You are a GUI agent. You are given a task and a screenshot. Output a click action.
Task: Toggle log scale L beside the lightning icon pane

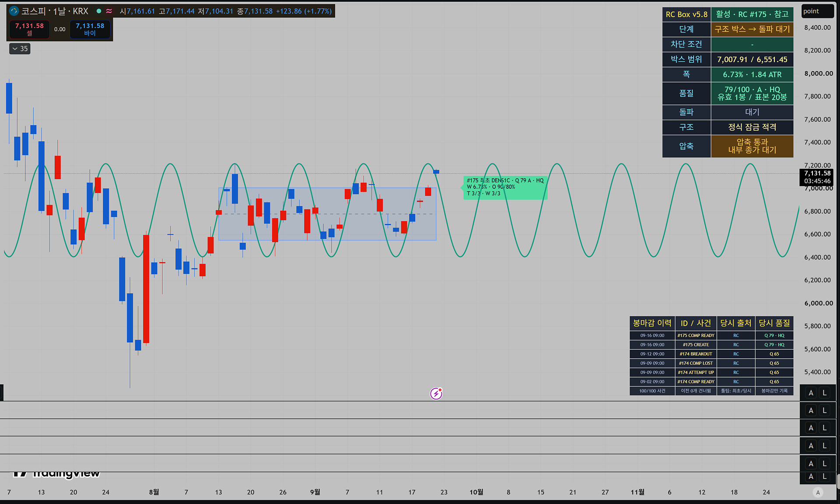pos(825,393)
